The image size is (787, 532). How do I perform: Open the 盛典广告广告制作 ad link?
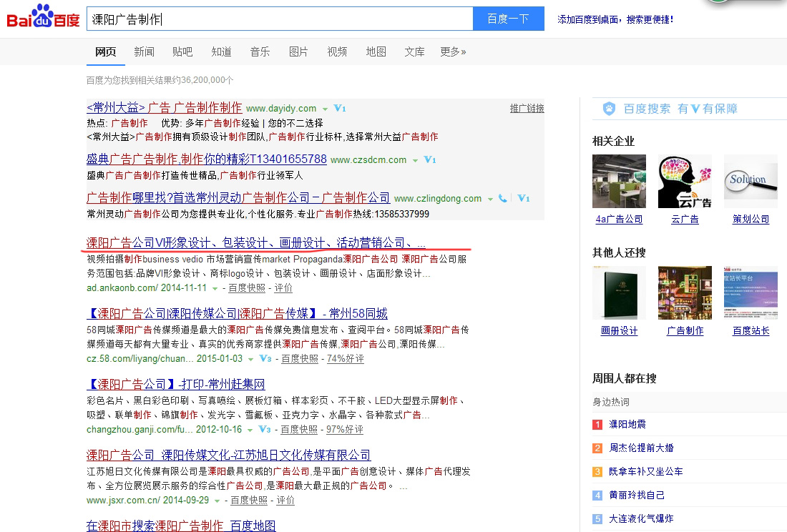(206, 159)
